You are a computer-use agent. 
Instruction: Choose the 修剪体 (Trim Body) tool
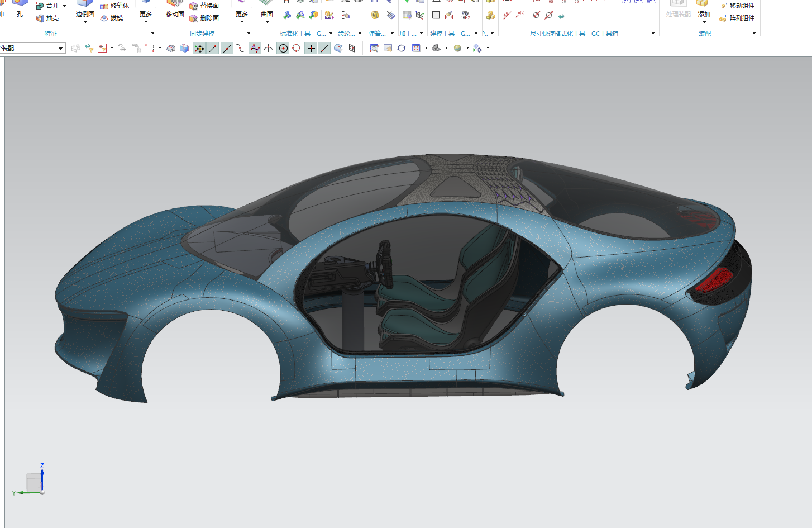pos(114,6)
